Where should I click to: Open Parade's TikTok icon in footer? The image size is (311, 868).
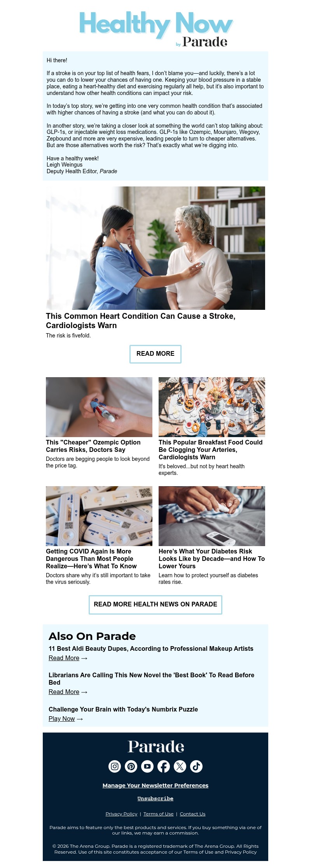196,766
